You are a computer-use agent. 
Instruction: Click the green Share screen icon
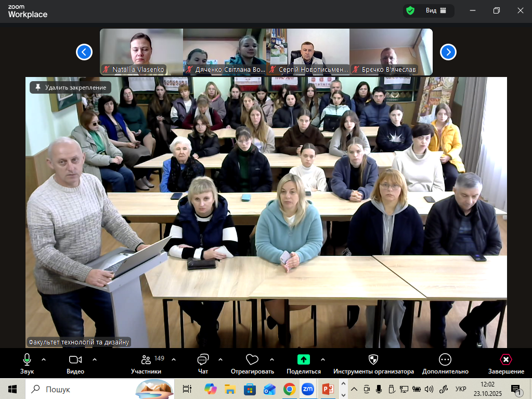pyautogui.click(x=304, y=360)
